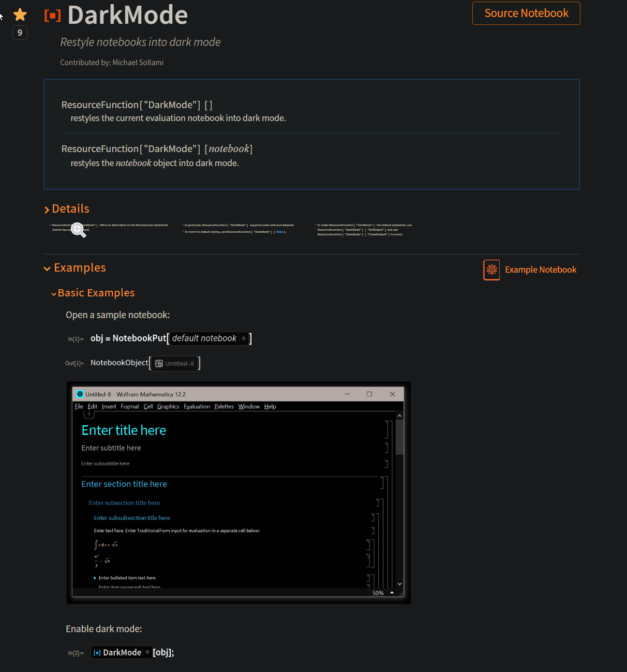Close the Untitled-8 Mathematica window
This screenshot has height=672, width=627.
392,394
